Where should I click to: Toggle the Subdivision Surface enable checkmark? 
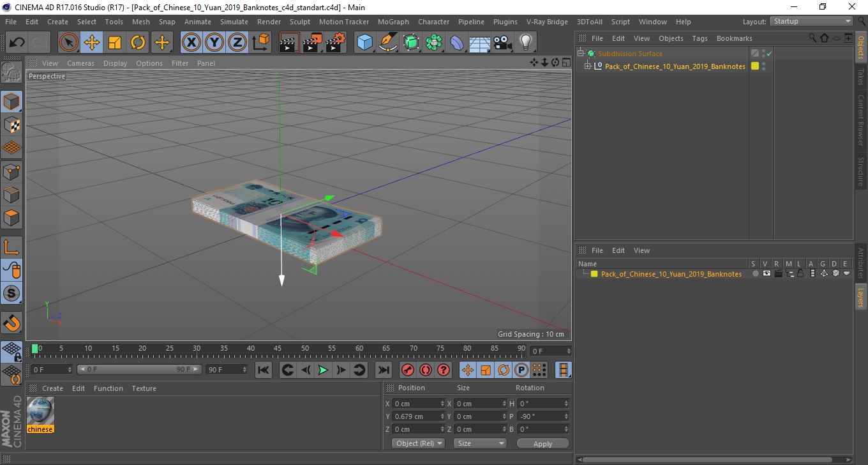click(769, 54)
